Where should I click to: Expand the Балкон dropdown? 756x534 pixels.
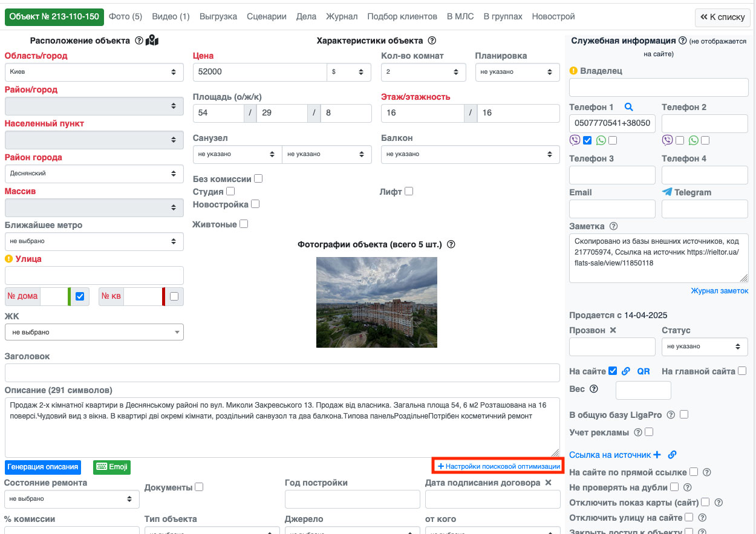click(470, 154)
